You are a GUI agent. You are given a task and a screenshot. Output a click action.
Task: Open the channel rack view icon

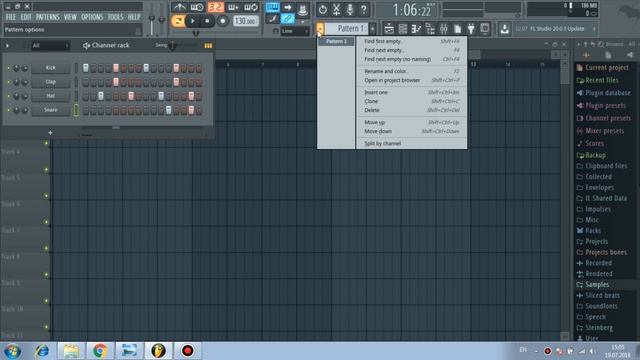pyautogui.click(x=402, y=29)
